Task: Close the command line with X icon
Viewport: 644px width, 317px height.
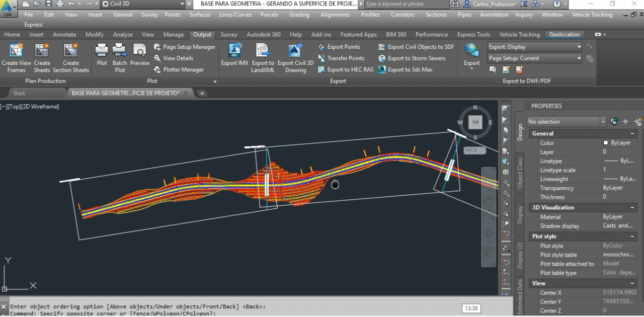Action: coord(4,306)
